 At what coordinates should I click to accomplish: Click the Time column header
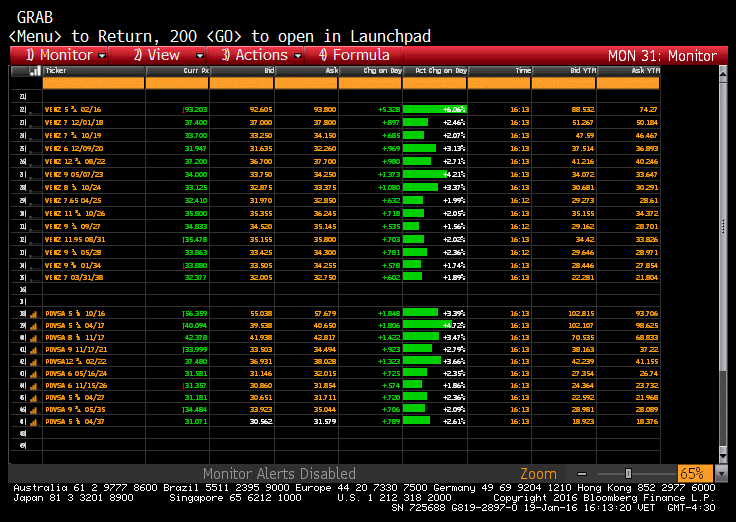(500, 71)
